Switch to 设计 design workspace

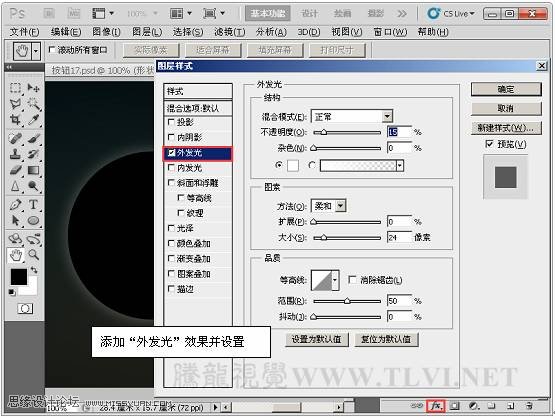coord(309,13)
